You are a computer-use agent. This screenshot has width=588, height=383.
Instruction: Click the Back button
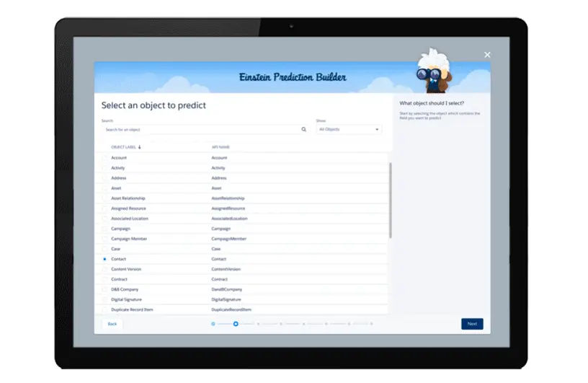pyautogui.click(x=112, y=324)
